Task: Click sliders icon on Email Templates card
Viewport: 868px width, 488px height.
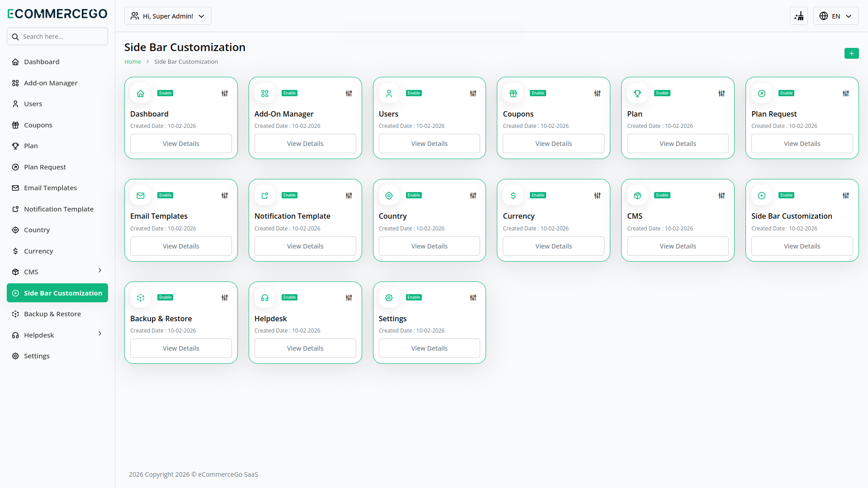Action: [225, 196]
